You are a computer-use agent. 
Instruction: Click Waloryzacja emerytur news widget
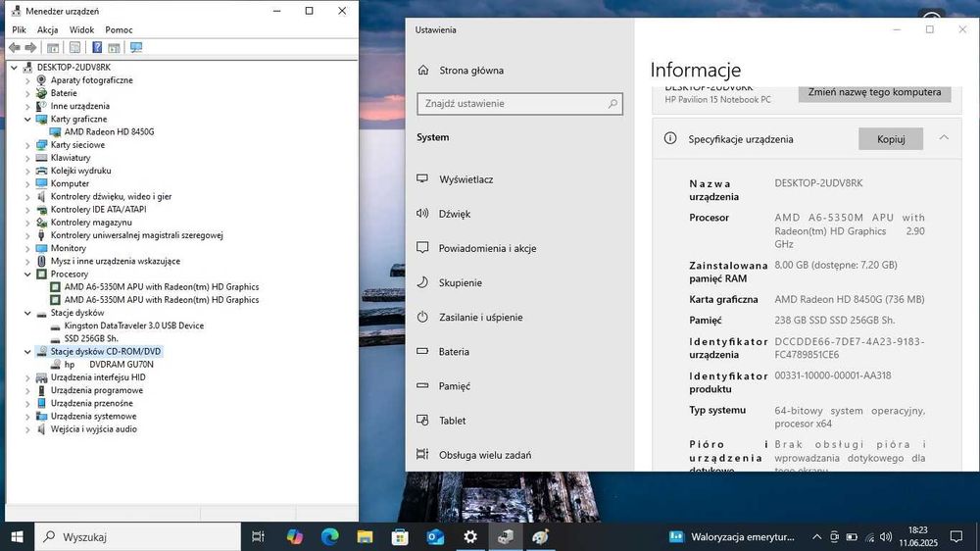(x=731, y=536)
